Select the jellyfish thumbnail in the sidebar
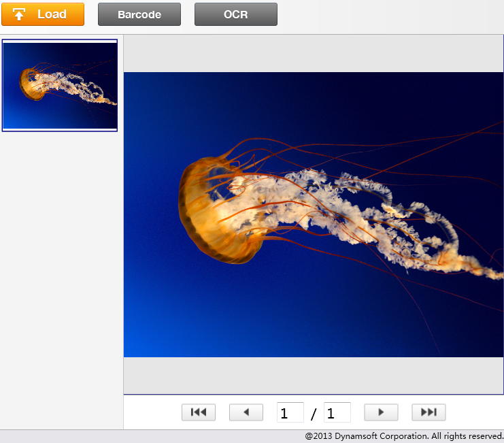This screenshot has width=504, height=443. pyautogui.click(x=60, y=85)
